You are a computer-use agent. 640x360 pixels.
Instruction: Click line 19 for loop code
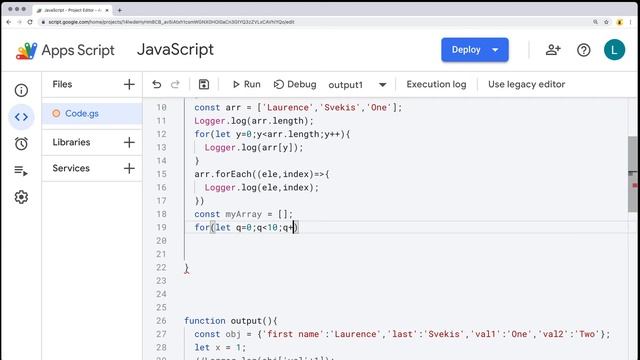click(247, 227)
